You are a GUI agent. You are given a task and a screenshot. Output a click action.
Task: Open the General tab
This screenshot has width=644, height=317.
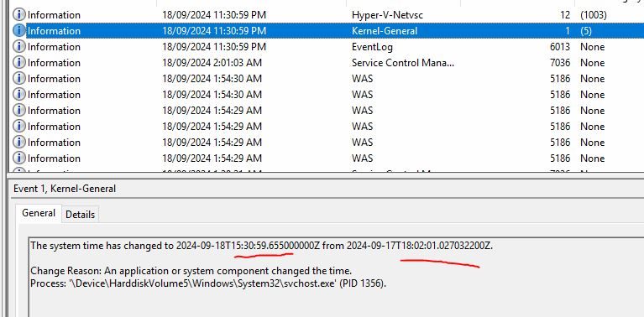(x=39, y=213)
